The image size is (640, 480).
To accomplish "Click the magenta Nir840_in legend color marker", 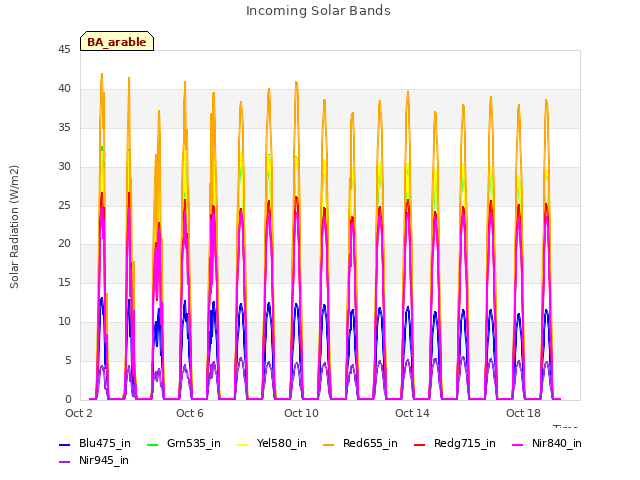I will point(518,444).
